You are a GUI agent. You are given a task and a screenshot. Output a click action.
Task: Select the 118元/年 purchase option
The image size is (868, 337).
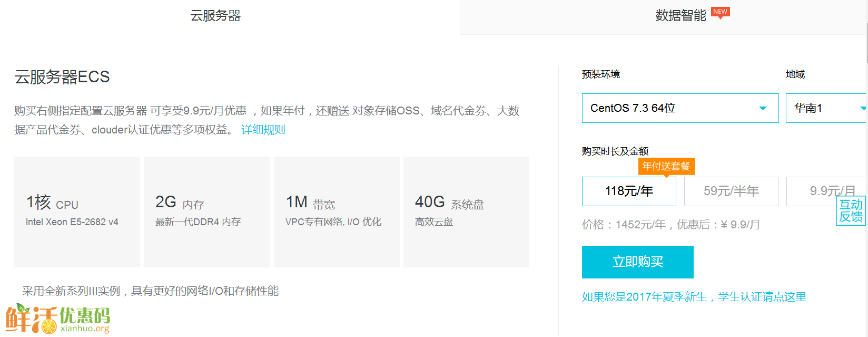coord(629,191)
